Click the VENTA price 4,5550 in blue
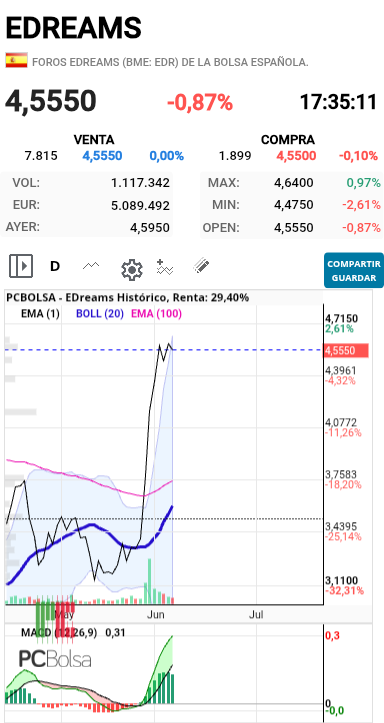384x723 pixels. [102, 156]
